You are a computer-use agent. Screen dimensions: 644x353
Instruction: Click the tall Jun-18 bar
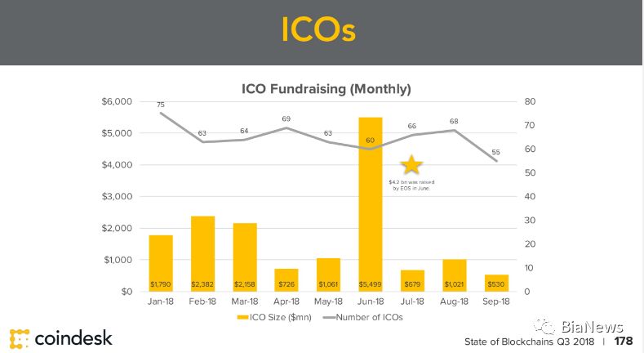click(370, 204)
